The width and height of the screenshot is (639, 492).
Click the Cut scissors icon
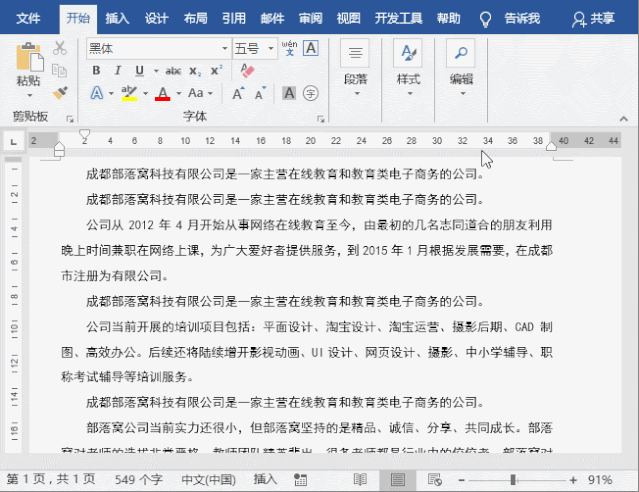pyautogui.click(x=59, y=48)
